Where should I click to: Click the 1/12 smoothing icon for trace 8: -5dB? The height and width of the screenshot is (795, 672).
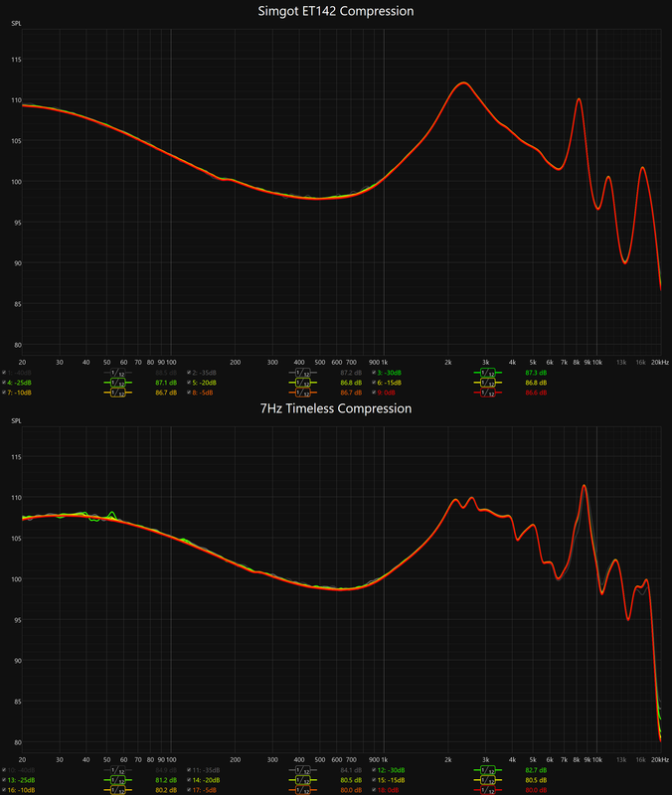tap(303, 393)
